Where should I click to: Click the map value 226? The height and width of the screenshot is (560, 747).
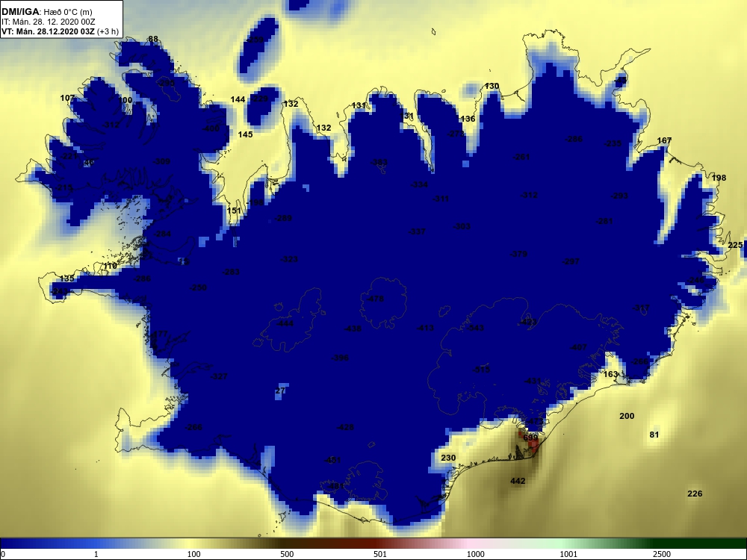(x=695, y=494)
